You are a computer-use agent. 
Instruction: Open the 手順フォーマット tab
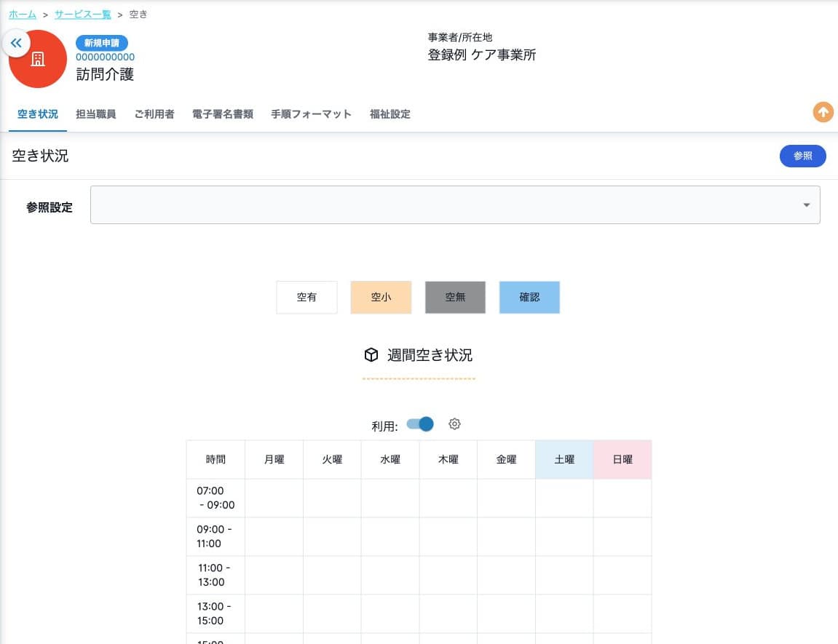(311, 114)
